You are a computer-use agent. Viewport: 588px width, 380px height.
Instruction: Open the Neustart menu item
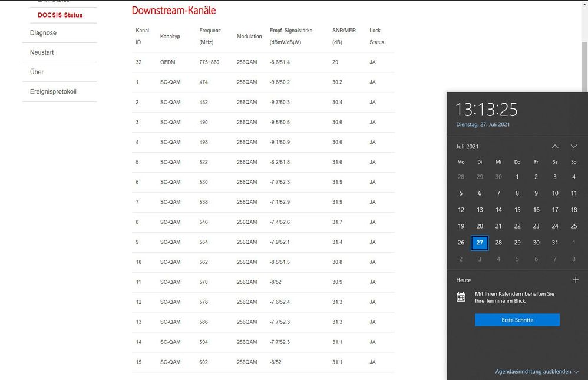tap(42, 52)
